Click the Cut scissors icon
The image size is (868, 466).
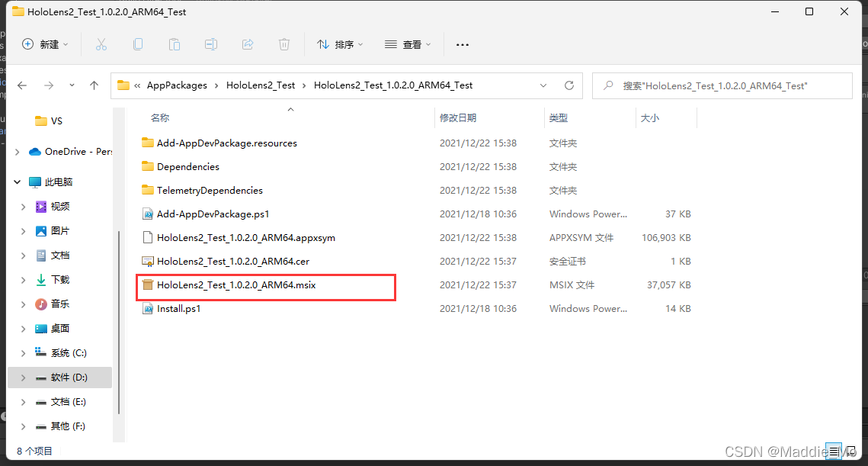tap(101, 44)
